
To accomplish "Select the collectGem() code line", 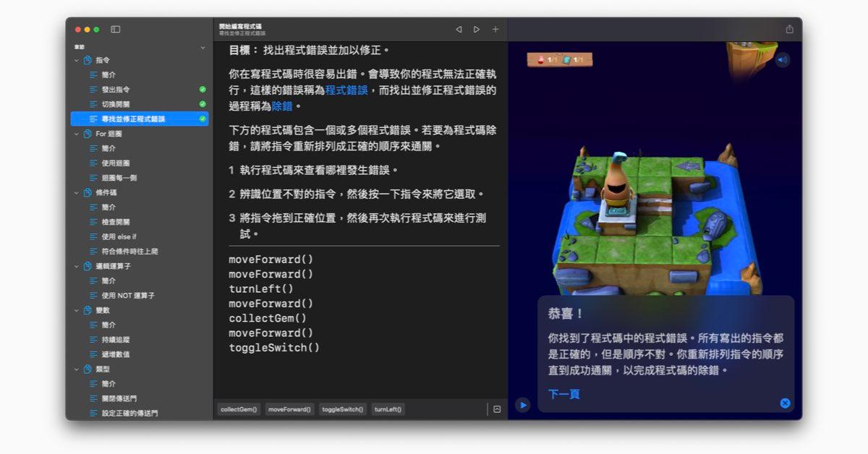I will pyautogui.click(x=268, y=318).
